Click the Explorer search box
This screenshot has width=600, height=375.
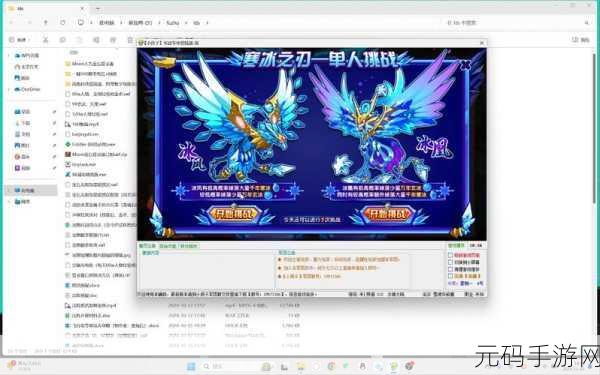pyautogui.click(x=517, y=23)
